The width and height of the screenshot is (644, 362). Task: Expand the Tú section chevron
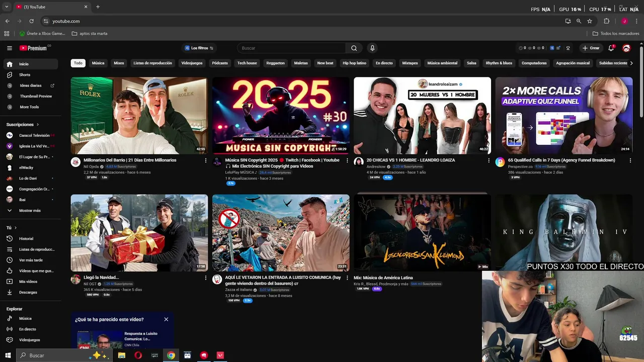pyautogui.click(x=15, y=228)
